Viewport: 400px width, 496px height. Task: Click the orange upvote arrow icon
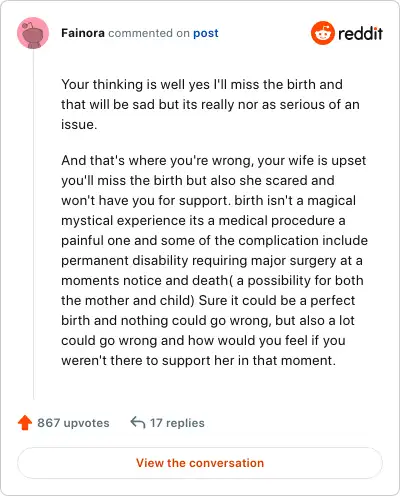[25, 423]
